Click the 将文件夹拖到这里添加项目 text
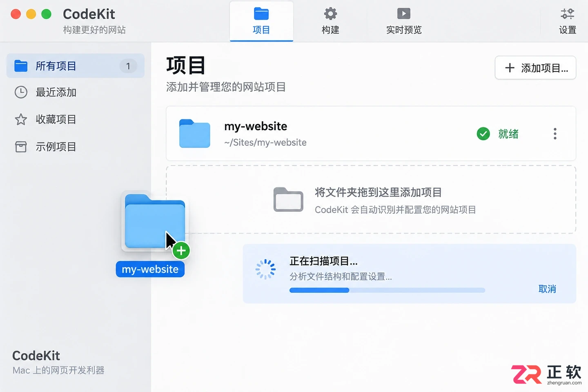Screen dimensions: 588x392 (x=378, y=192)
